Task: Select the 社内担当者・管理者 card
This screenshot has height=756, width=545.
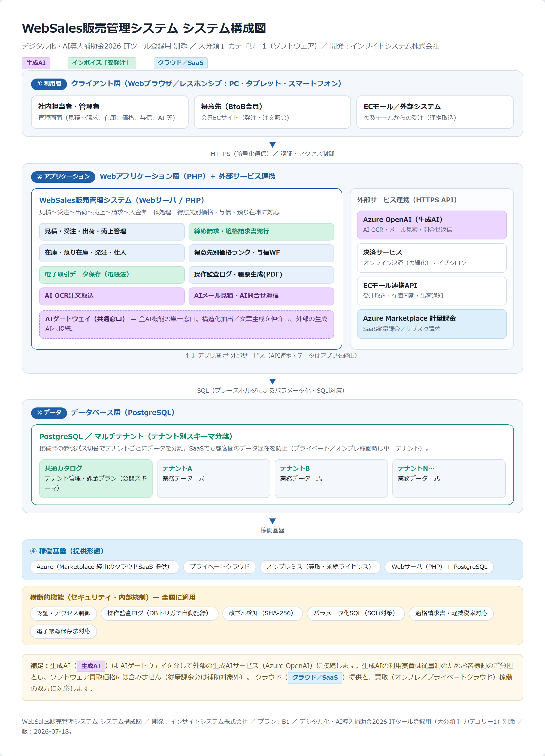Action: click(x=110, y=112)
